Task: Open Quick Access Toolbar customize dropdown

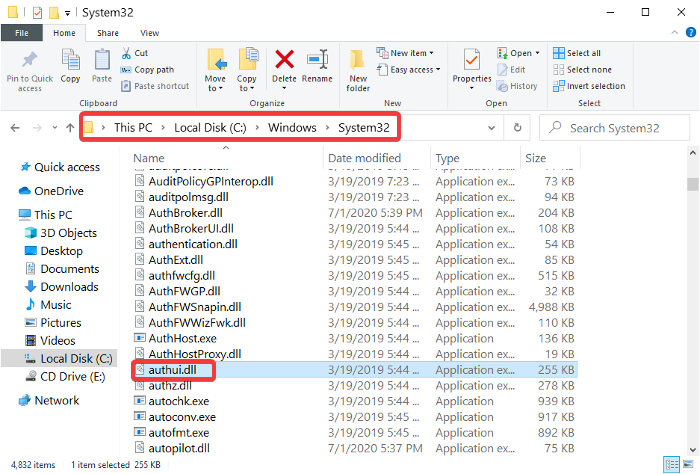Action: click(67, 13)
